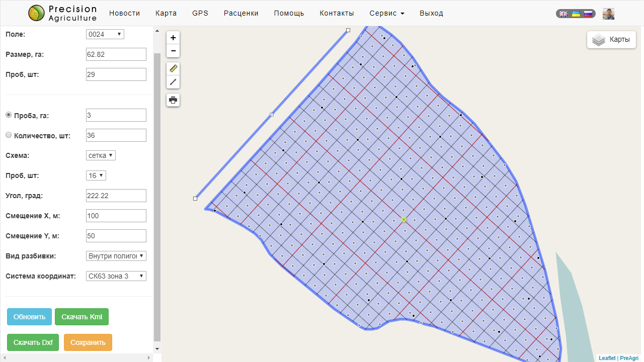Print the map with printer icon
The image size is (644, 362).
[x=173, y=100]
